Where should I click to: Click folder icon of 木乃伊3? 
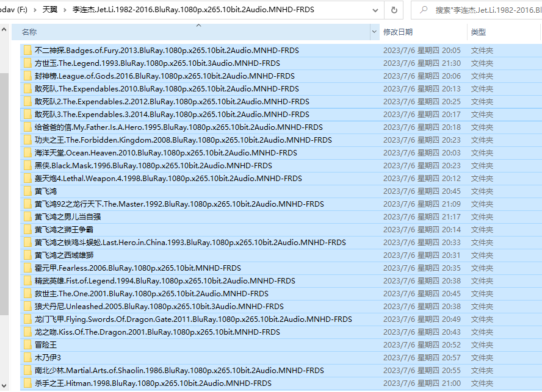(x=27, y=357)
